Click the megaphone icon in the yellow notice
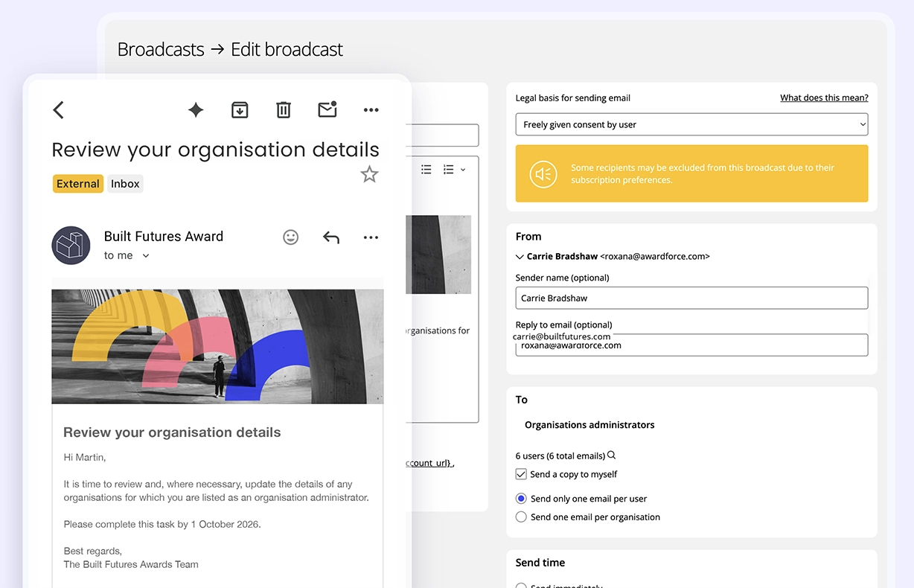Image resolution: width=914 pixels, height=588 pixels. (x=543, y=174)
